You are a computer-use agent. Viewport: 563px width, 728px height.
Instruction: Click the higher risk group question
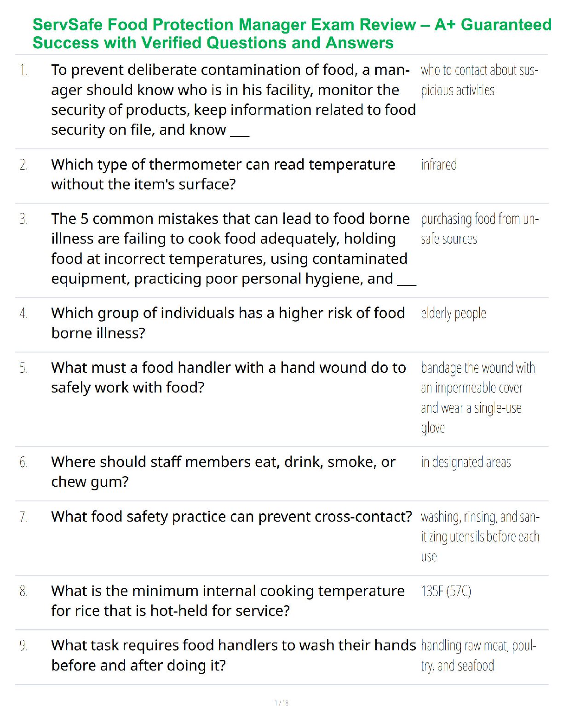228,323
